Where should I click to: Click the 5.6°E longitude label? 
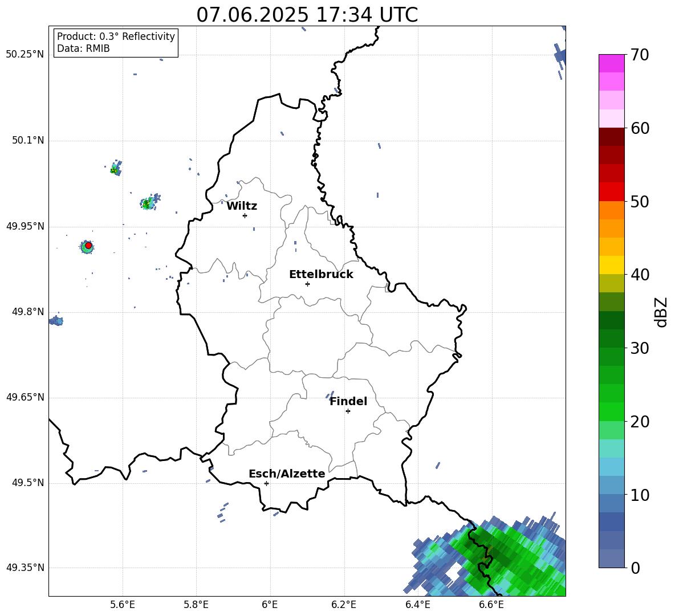click(123, 605)
